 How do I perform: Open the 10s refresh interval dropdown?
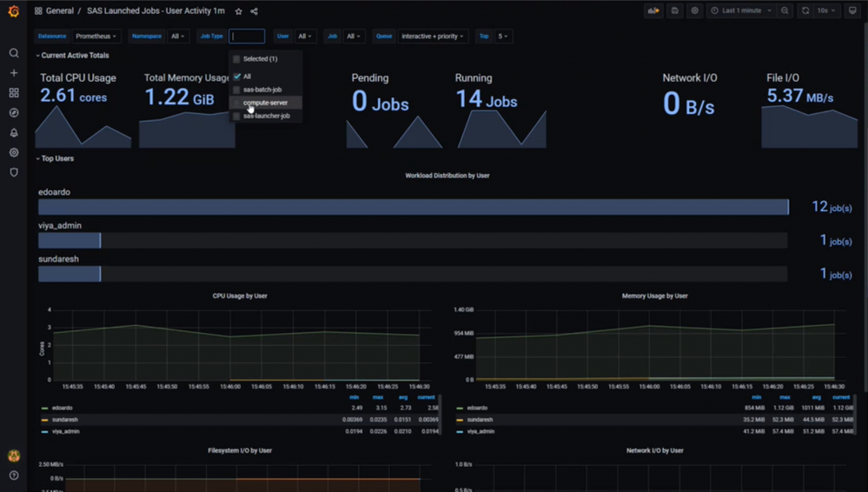point(826,10)
